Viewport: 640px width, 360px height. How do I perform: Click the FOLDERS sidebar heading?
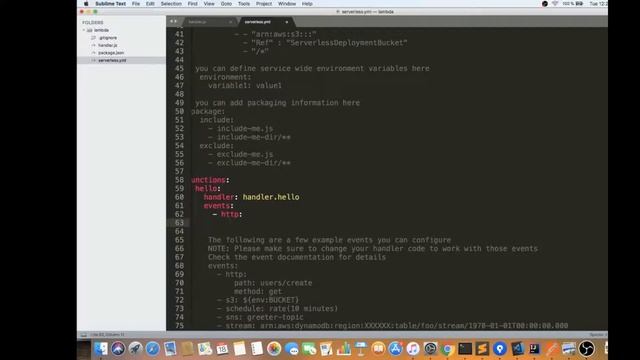(93, 22)
